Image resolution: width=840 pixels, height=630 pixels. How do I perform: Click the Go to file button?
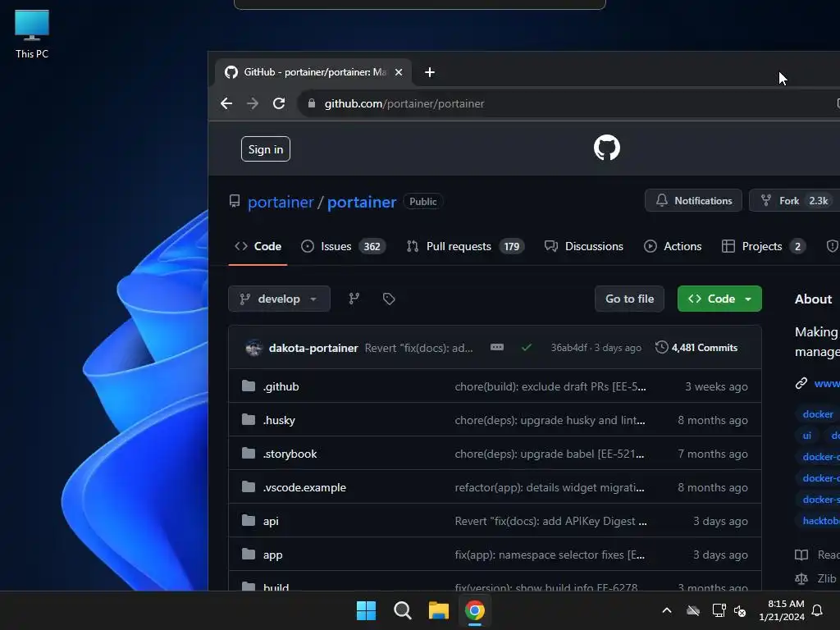(x=629, y=299)
